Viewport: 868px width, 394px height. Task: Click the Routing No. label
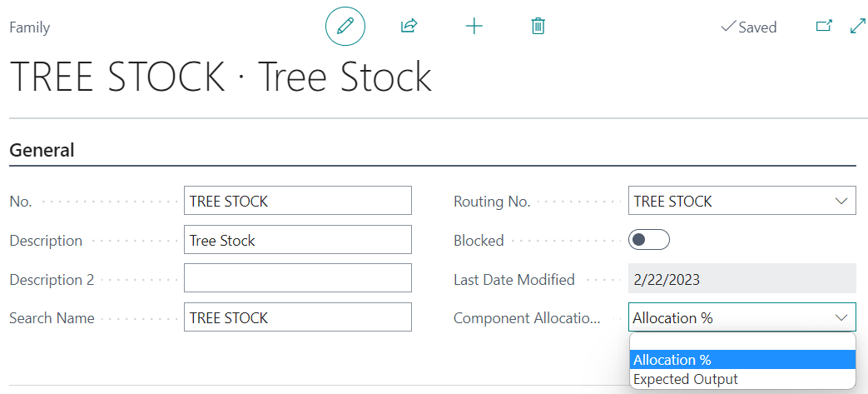pos(492,202)
